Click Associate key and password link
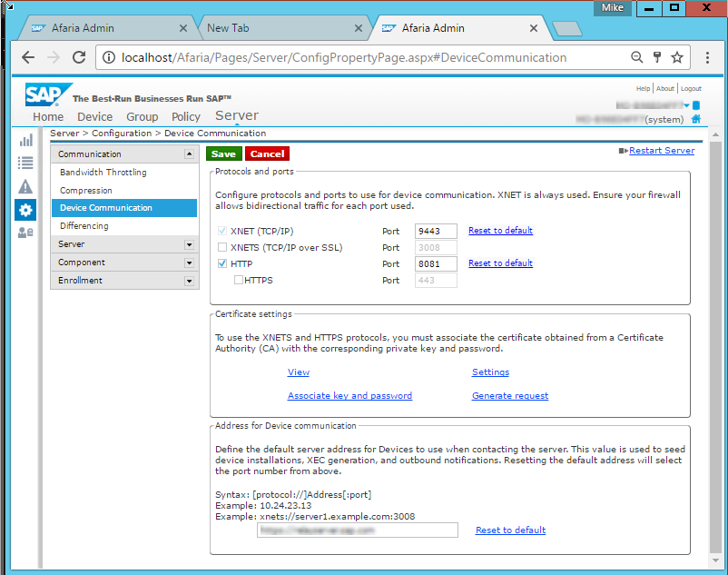The height and width of the screenshot is (575, 728). coord(349,396)
